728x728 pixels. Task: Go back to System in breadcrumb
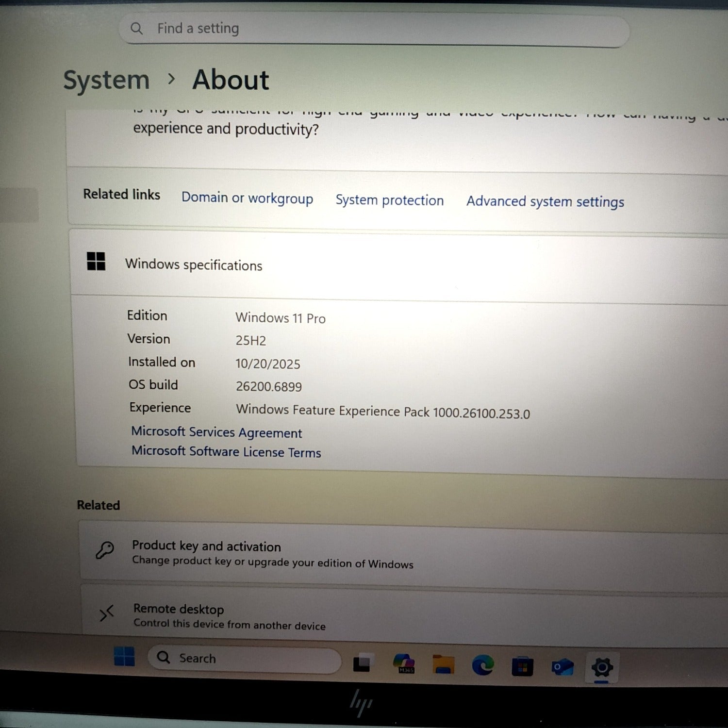106,80
